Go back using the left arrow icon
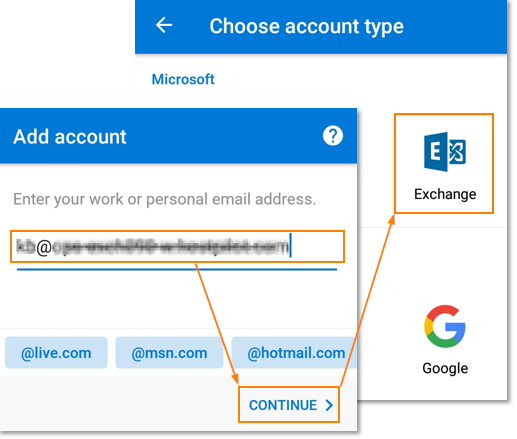 (164, 25)
